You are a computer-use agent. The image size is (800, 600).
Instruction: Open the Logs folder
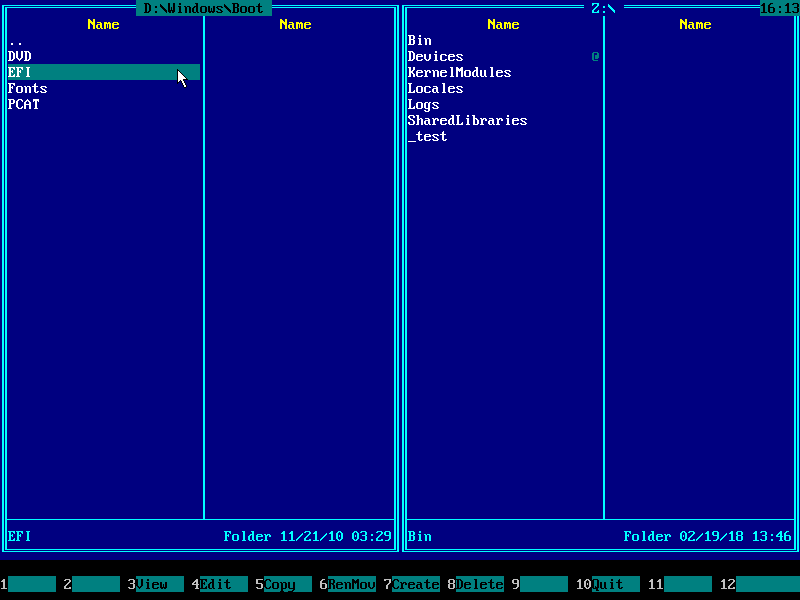click(x=423, y=104)
